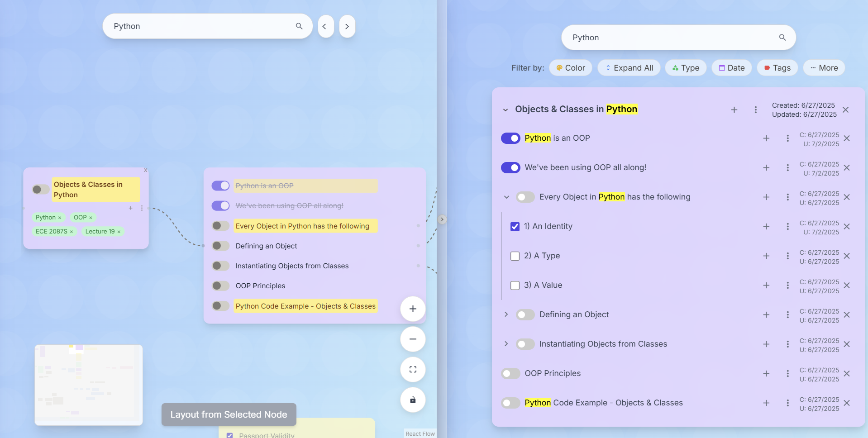
Task: Open options for Every Object in Python row
Action: click(787, 197)
